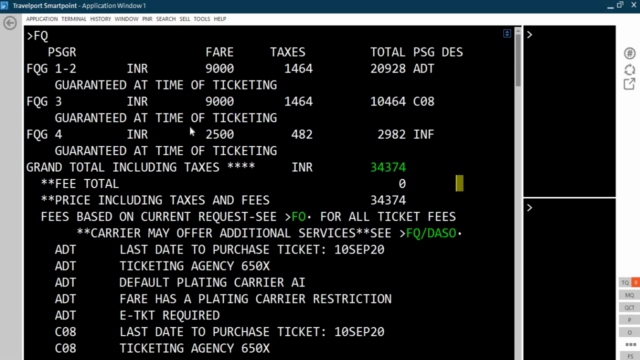Click the O quick button

point(629,332)
